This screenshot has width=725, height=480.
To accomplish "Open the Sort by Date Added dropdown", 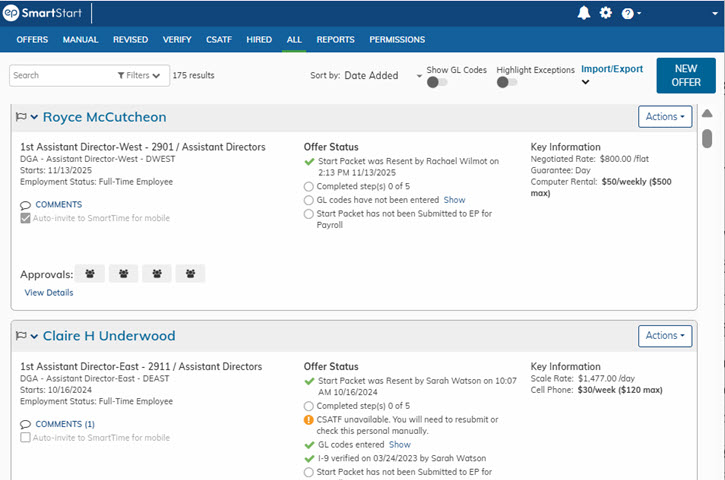I will click(383, 75).
